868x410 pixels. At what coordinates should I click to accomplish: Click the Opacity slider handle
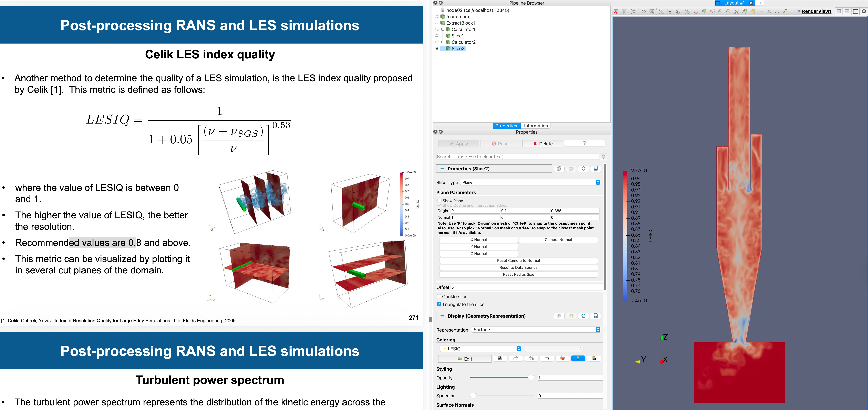click(x=531, y=377)
